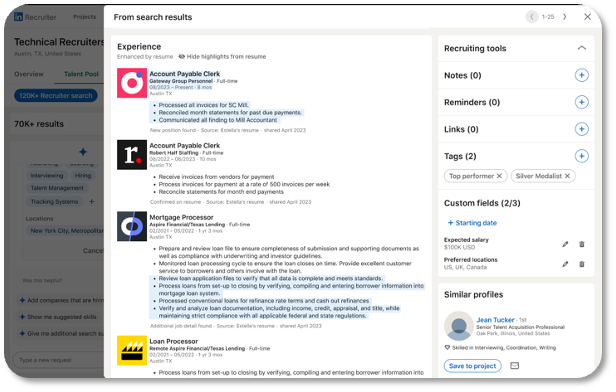The width and height of the screenshot is (616, 392).
Task: Delete the Expected salary field
Action: point(582,244)
